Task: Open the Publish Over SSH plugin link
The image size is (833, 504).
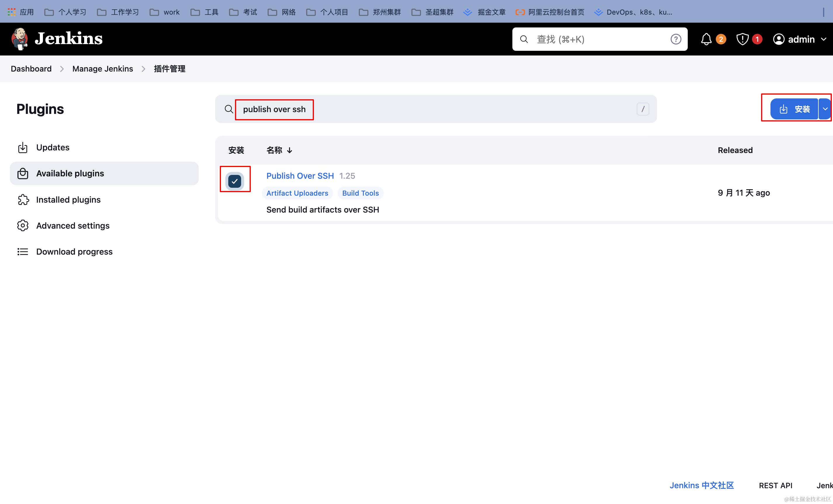Action: [300, 176]
